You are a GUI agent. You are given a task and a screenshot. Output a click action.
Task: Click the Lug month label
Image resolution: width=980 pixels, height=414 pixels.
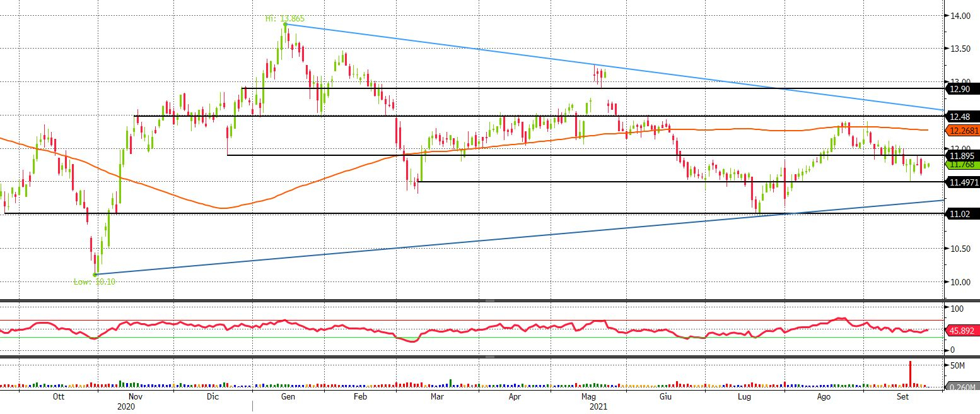tap(745, 397)
